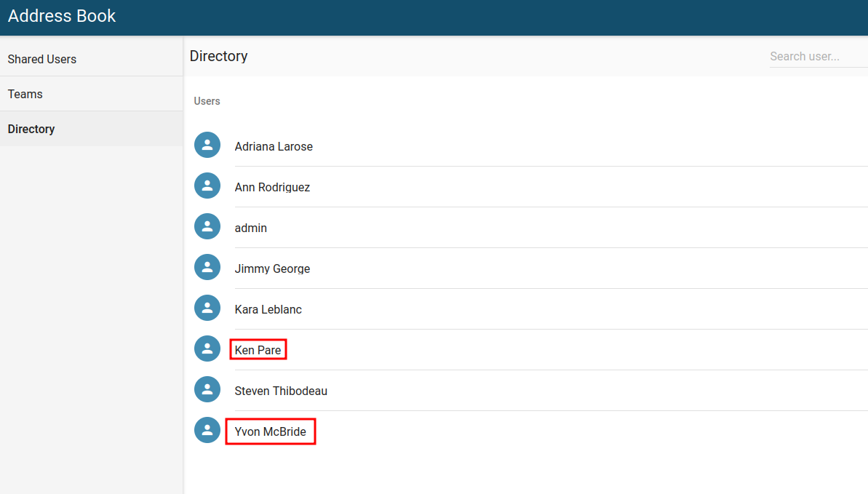
Task: Click Ken Pare's avatar icon
Action: coord(207,348)
